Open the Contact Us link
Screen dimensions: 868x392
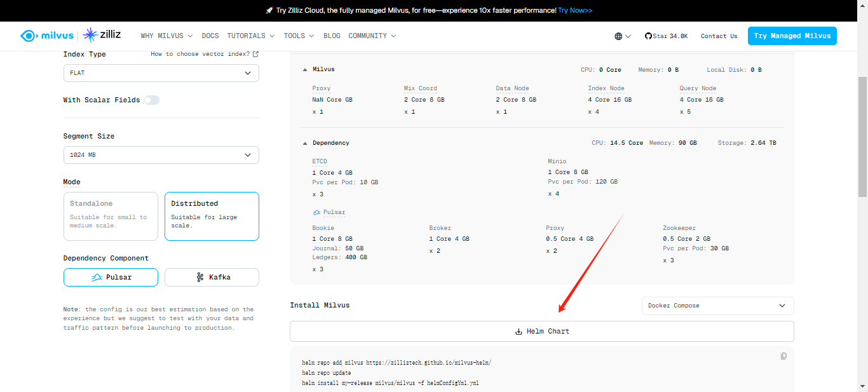pyautogui.click(x=719, y=36)
